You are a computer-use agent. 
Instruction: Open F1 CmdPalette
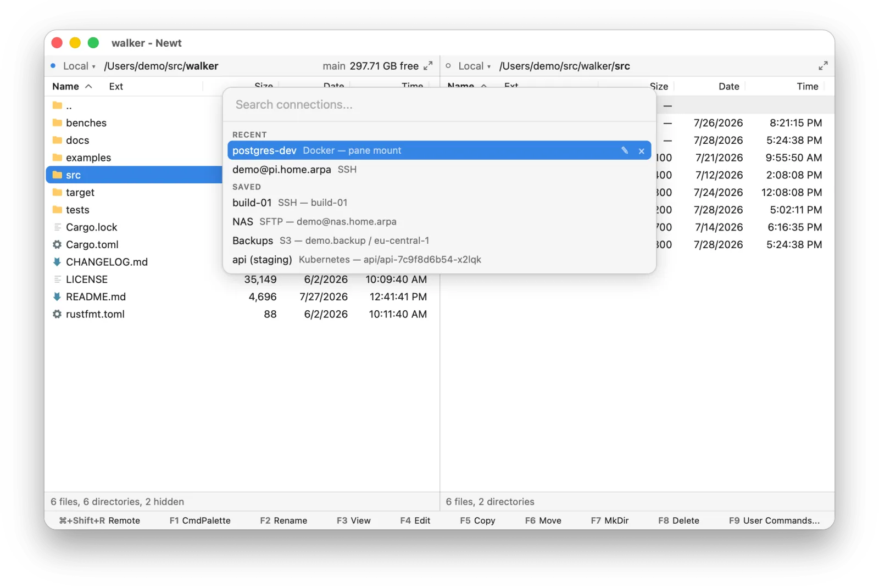[x=200, y=520]
